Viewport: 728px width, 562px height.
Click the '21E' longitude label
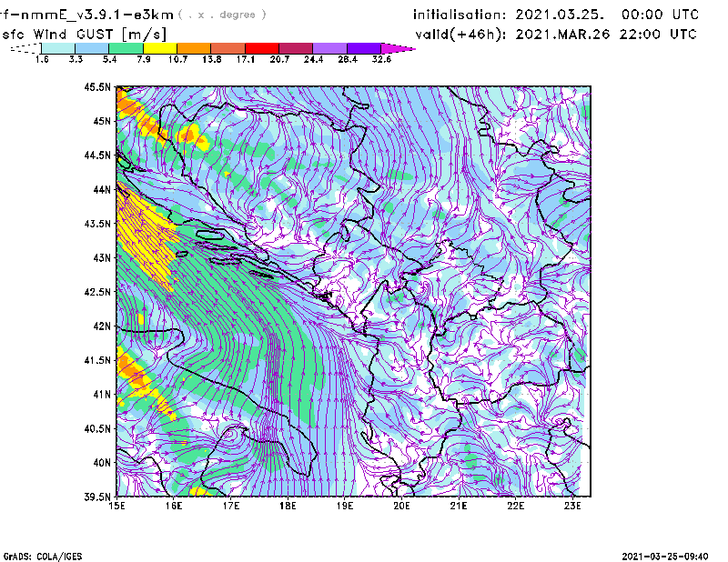pyautogui.click(x=459, y=506)
